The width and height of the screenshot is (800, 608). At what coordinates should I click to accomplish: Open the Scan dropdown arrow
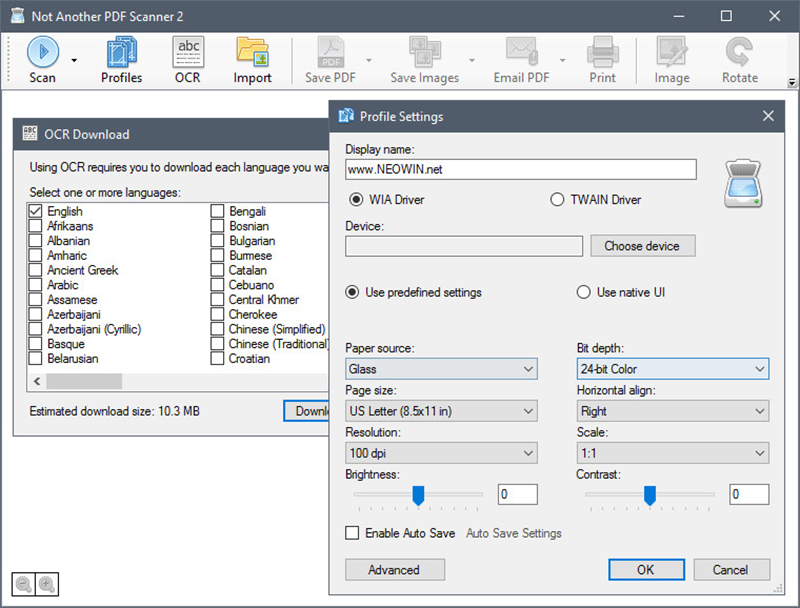tap(75, 58)
